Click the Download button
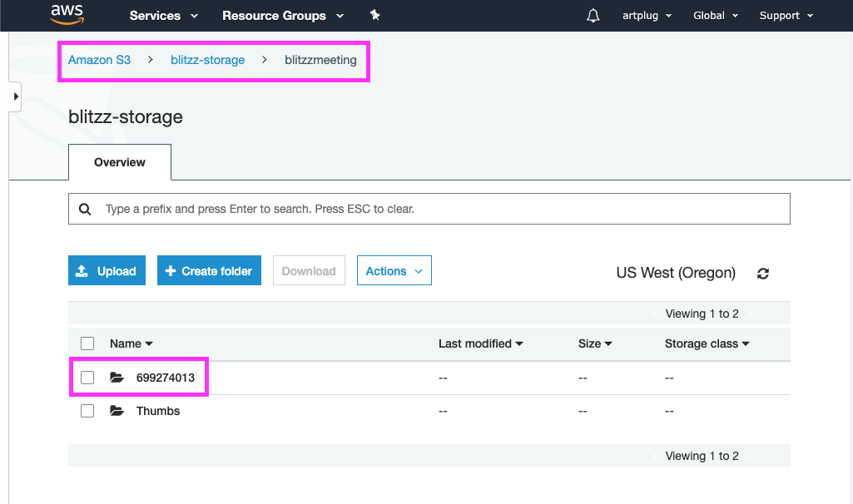This screenshot has width=853, height=504. click(x=309, y=270)
